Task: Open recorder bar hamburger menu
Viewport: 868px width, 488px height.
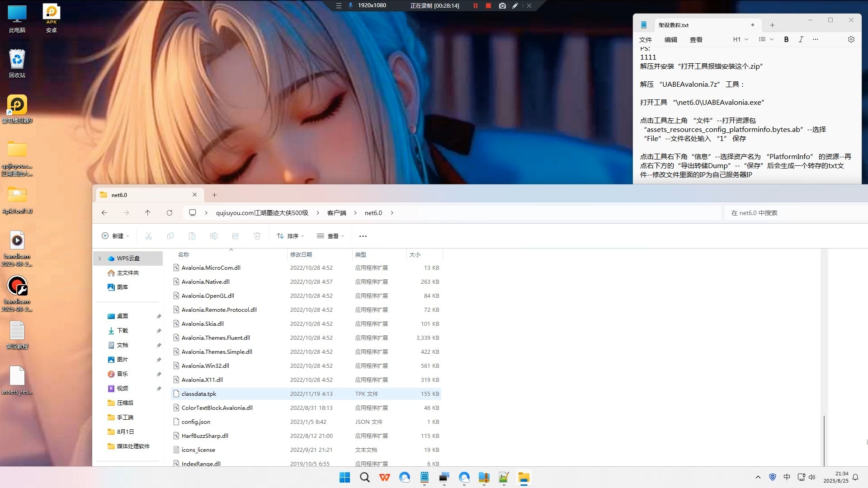Action: pyautogui.click(x=339, y=6)
